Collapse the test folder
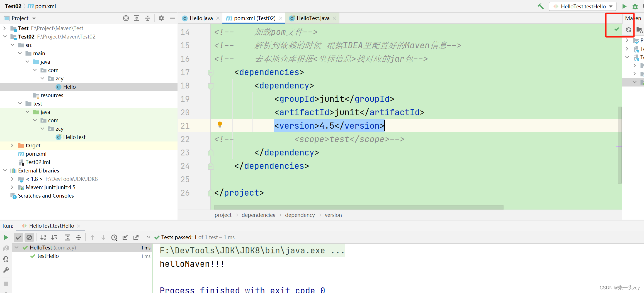 coord(20,104)
